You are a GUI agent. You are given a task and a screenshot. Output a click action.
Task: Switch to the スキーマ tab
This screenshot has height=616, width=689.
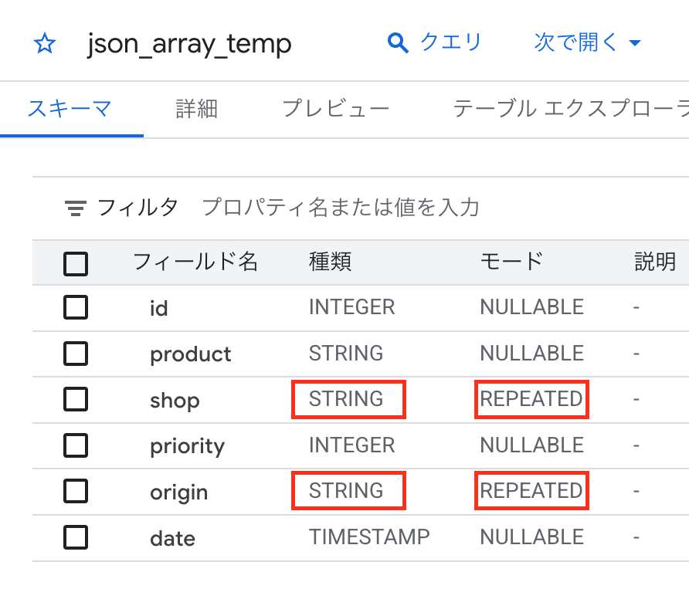70,109
